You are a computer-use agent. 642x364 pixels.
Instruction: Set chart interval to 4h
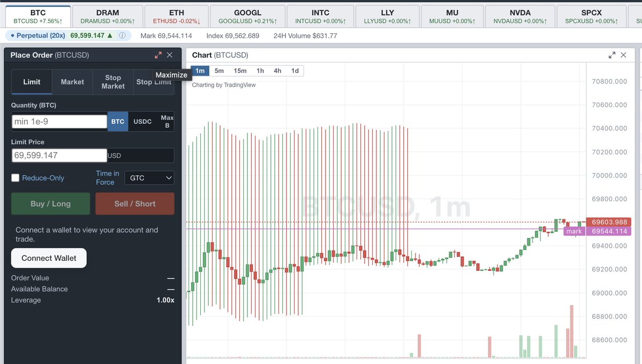[277, 71]
